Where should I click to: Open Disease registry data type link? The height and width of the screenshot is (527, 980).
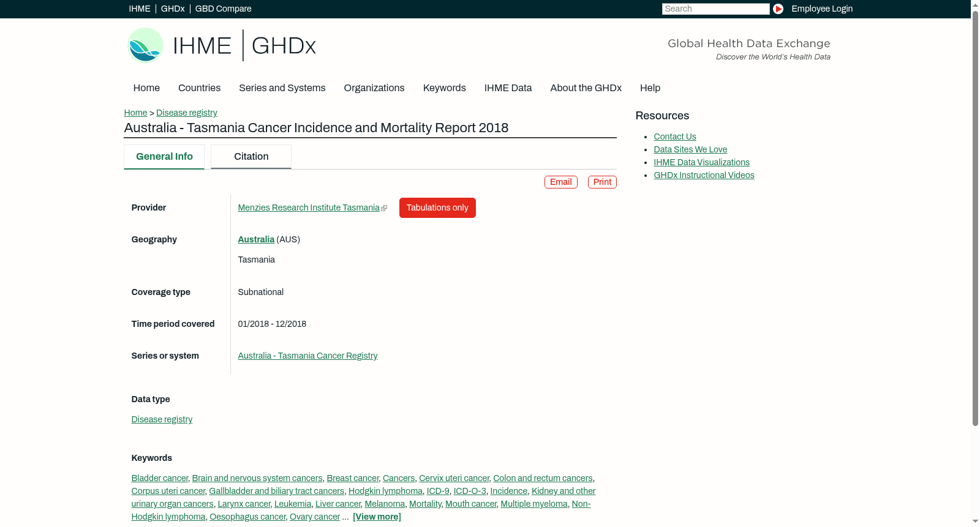click(x=162, y=419)
